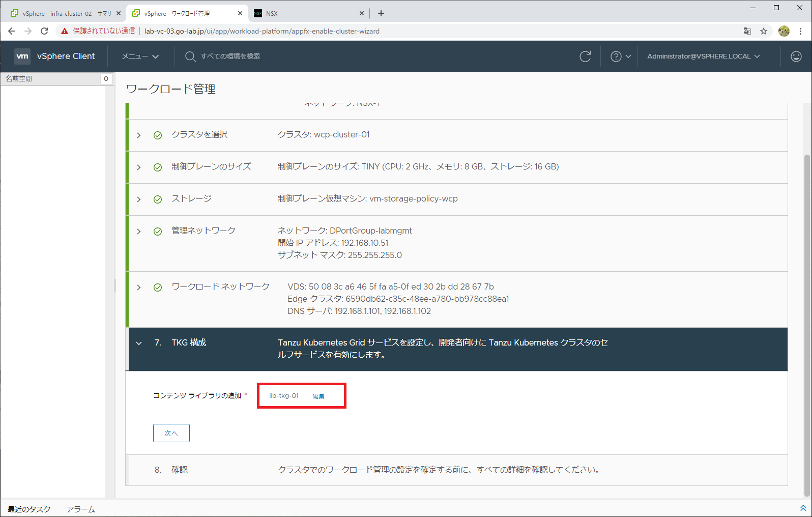Viewport: 812px width, 517px height.
Task: Expand the bottom panel with double-arrow icon
Action: click(x=803, y=508)
